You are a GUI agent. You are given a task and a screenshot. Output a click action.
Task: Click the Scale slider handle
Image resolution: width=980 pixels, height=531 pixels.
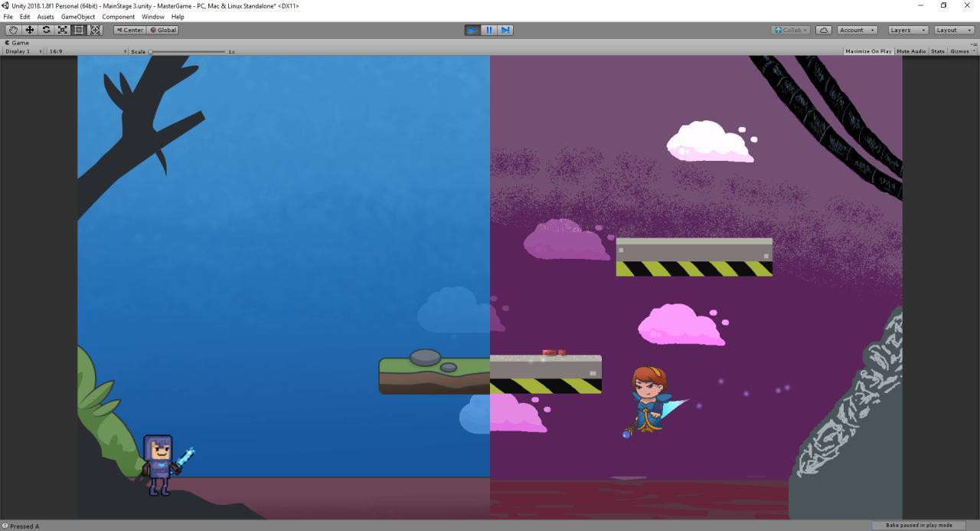click(x=151, y=51)
